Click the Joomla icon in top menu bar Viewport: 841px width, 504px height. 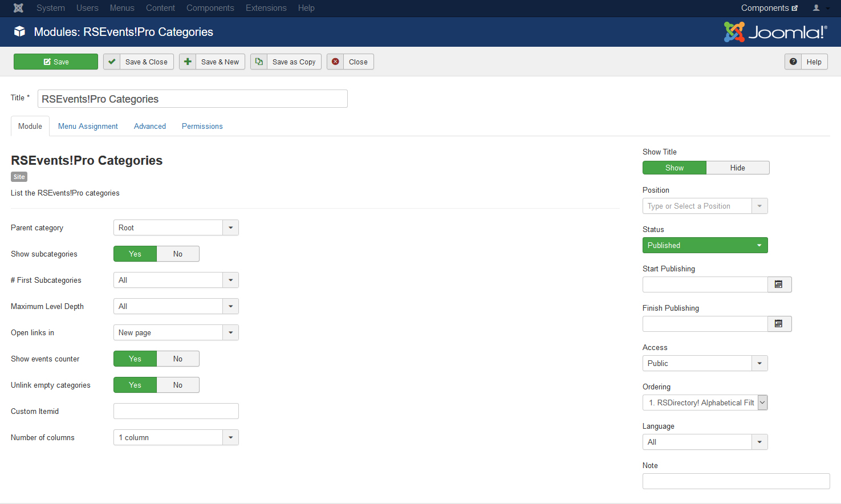[x=18, y=8]
